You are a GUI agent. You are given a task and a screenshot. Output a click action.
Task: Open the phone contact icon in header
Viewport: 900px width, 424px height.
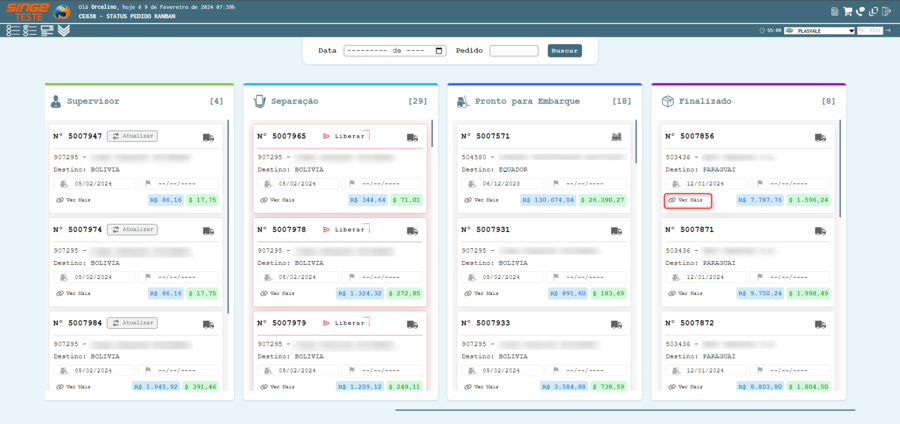[x=860, y=12]
